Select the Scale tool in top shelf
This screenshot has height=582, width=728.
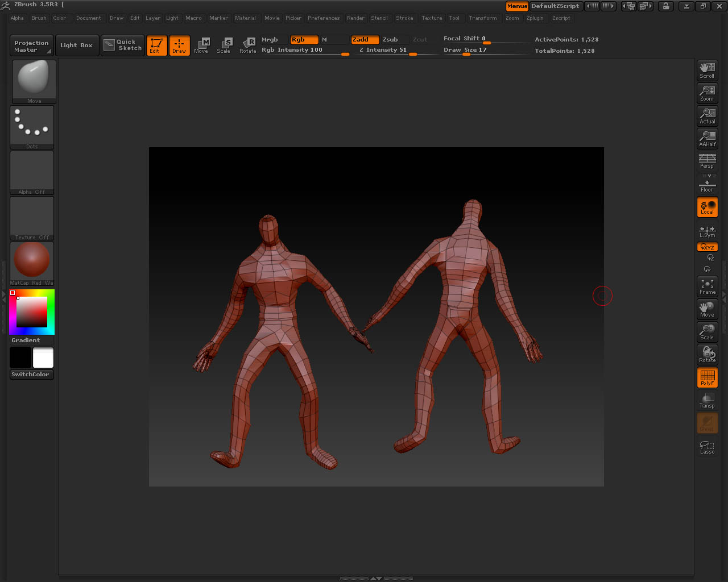click(x=224, y=45)
